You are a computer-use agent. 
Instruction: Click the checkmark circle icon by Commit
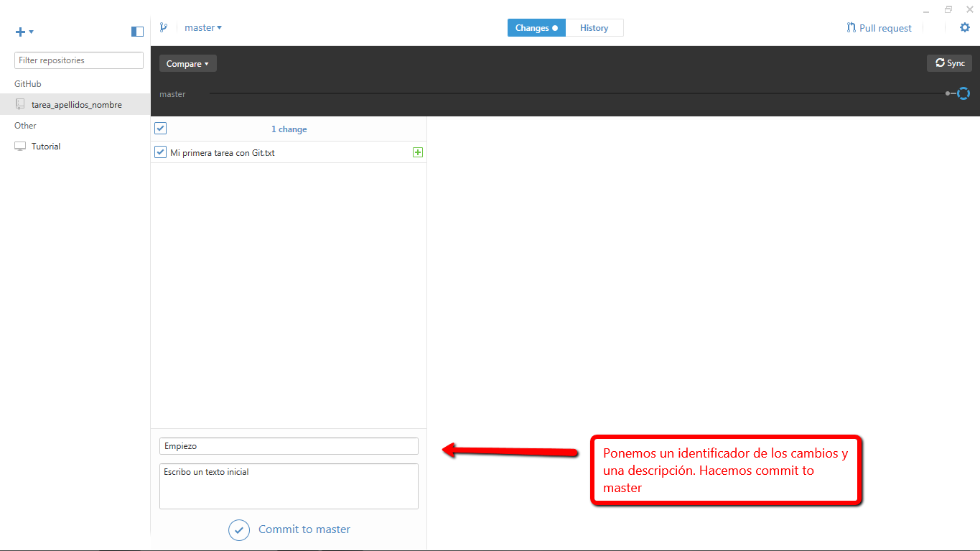pyautogui.click(x=239, y=530)
